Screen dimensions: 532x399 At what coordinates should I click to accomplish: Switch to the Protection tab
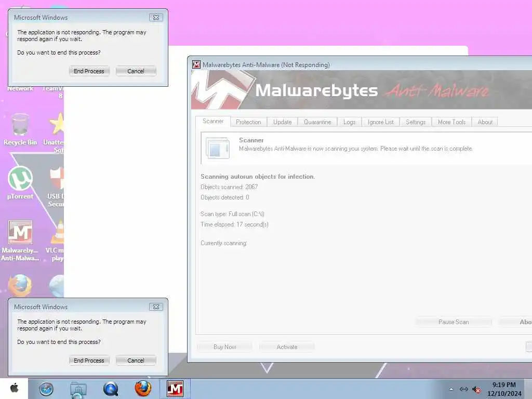tap(248, 122)
